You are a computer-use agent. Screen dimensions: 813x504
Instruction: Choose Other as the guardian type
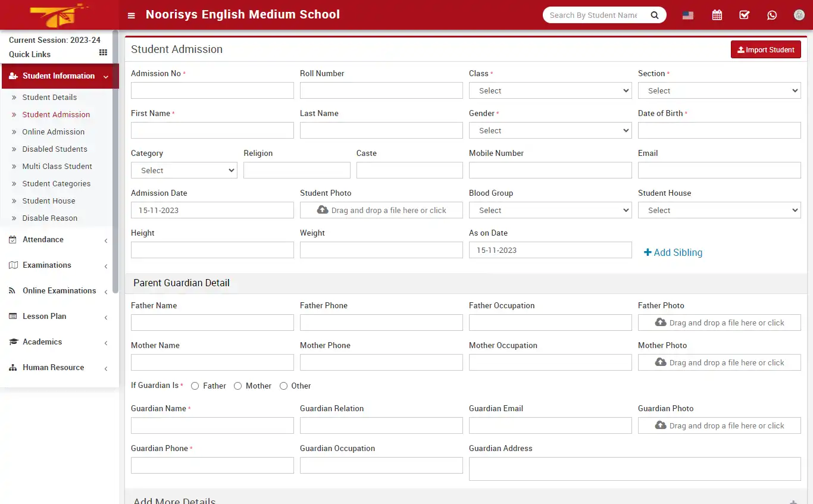pyautogui.click(x=284, y=386)
